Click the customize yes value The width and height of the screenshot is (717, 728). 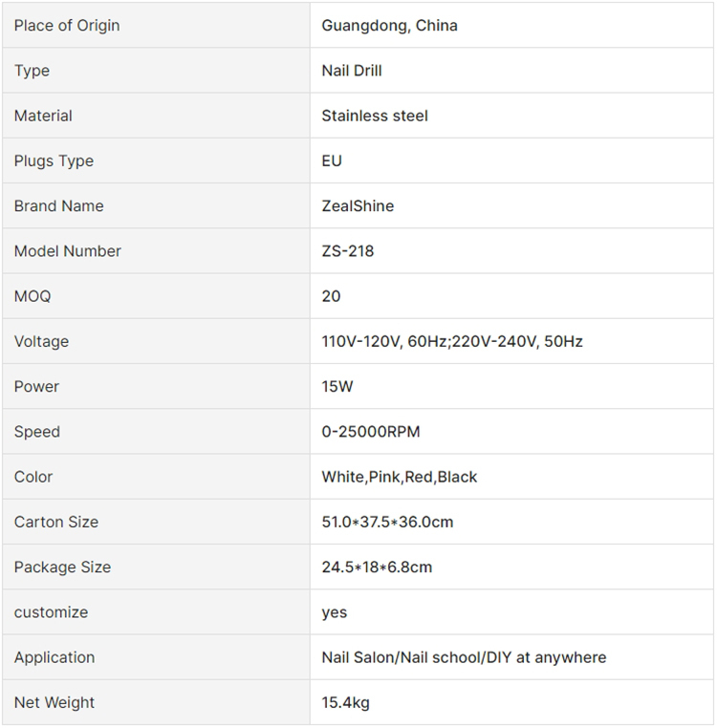tap(335, 612)
